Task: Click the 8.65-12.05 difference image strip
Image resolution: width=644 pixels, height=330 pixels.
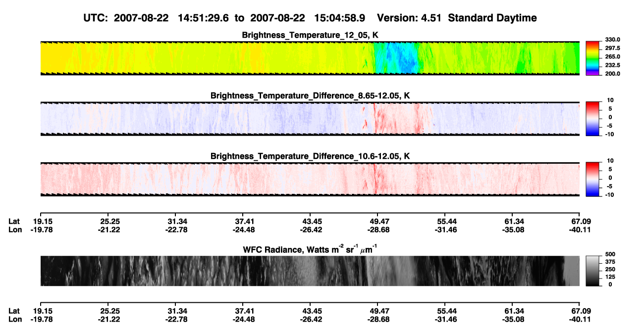Action: (310, 119)
